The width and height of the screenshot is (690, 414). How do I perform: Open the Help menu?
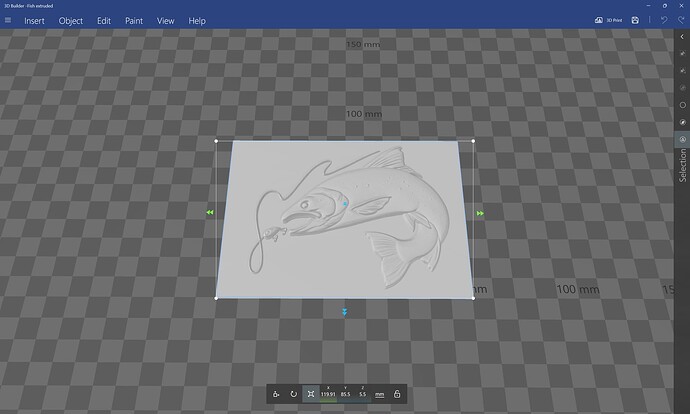(197, 21)
